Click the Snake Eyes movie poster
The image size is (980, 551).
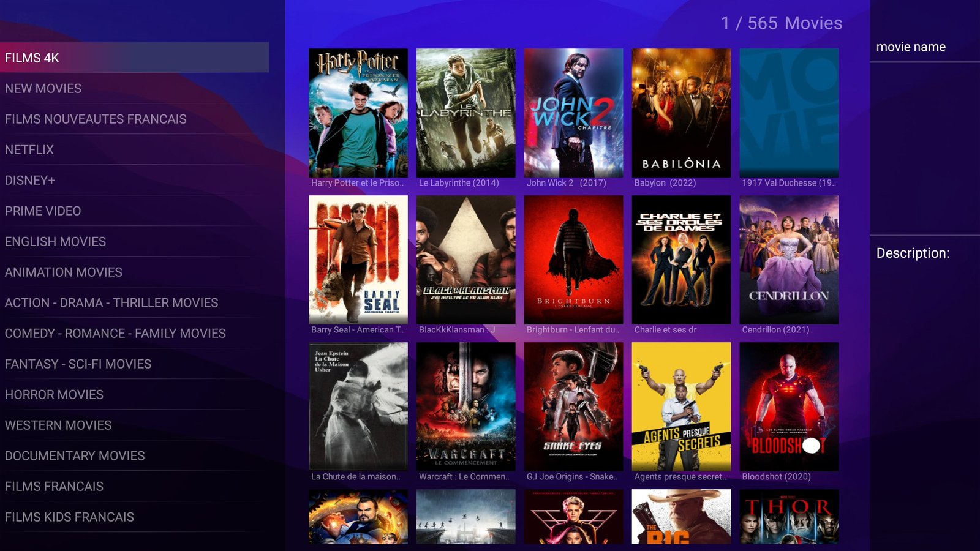(573, 407)
